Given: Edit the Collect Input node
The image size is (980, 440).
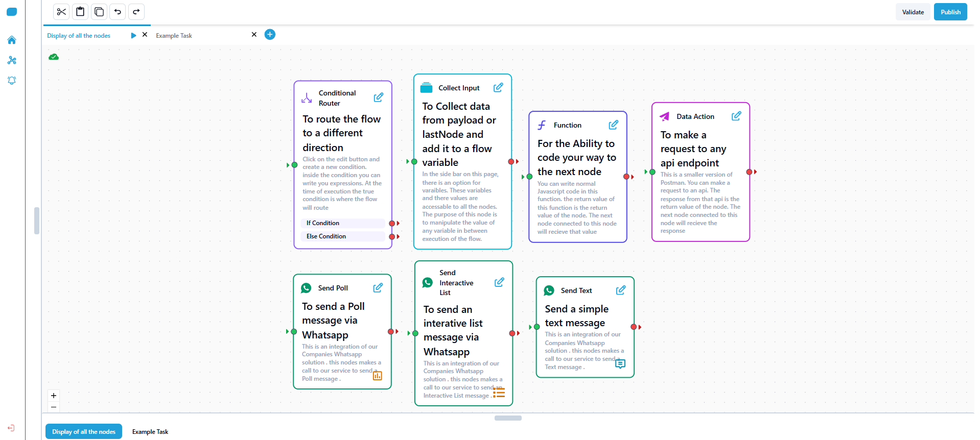Looking at the screenshot, I should click(498, 88).
